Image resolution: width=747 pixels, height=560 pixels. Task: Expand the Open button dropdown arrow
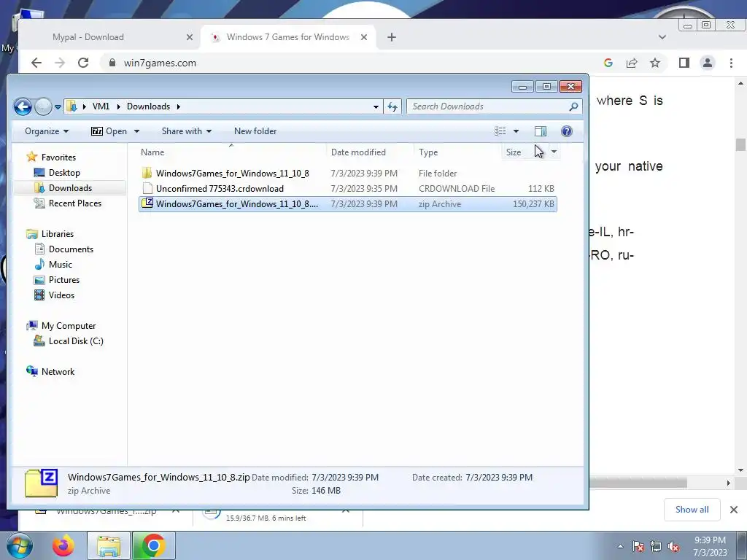(x=136, y=131)
